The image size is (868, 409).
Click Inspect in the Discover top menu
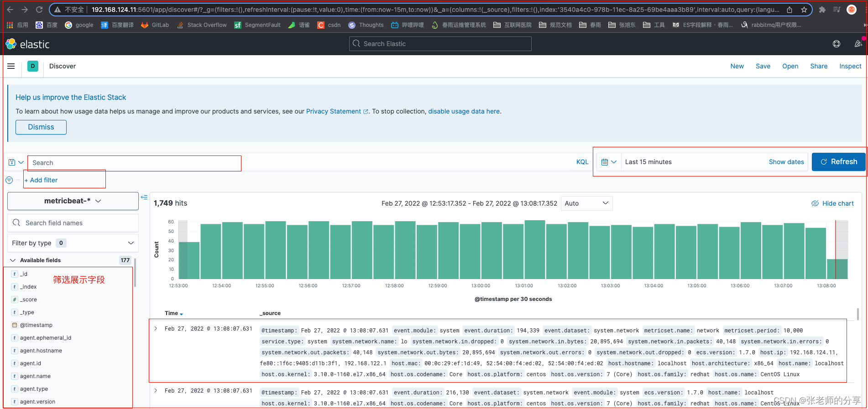point(850,66)
